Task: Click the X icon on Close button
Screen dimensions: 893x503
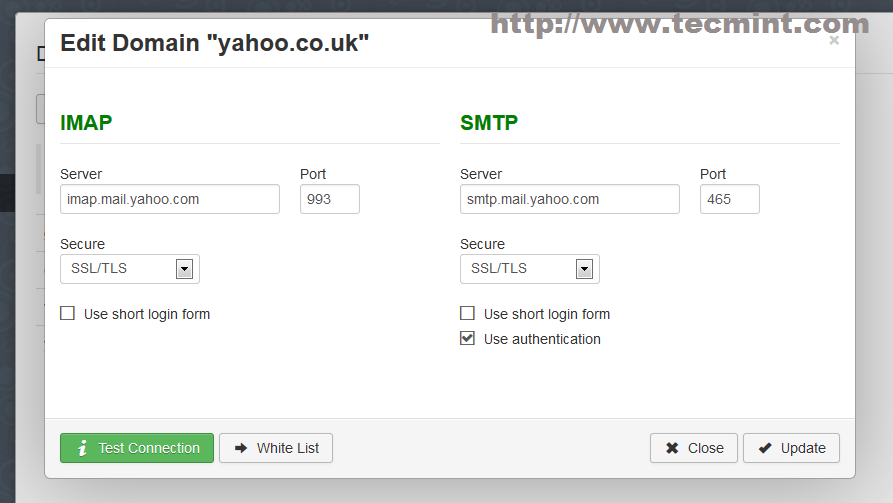Action: (673, 448)
